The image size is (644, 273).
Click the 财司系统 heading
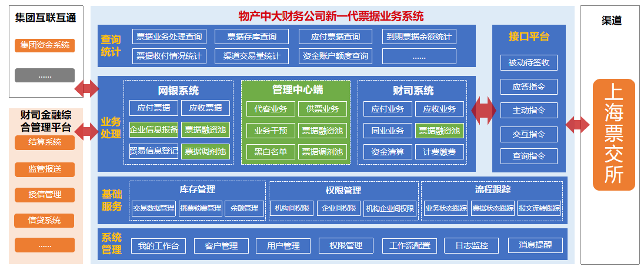pos(413,90)
